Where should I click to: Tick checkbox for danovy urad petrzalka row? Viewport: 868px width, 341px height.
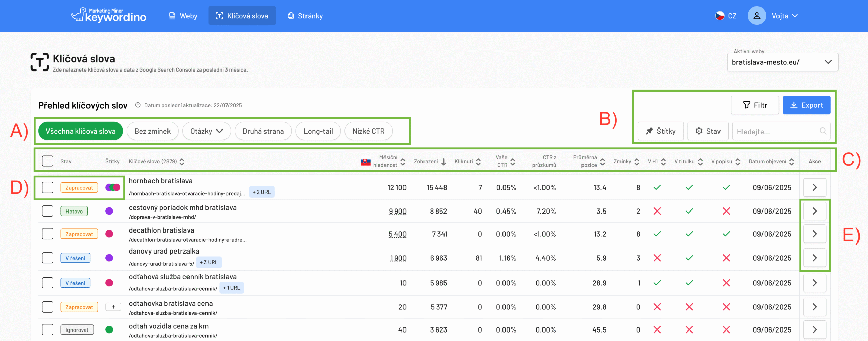click(47, 258)
